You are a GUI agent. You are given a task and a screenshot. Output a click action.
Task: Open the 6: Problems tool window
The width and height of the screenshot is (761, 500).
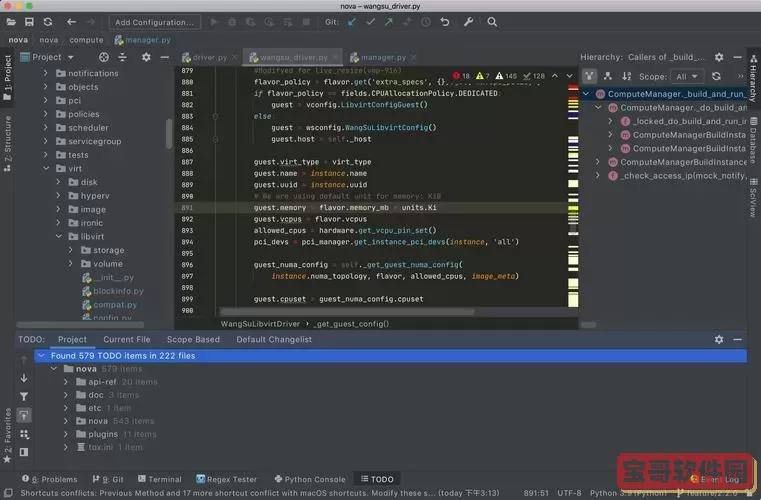tap(50, 479)
